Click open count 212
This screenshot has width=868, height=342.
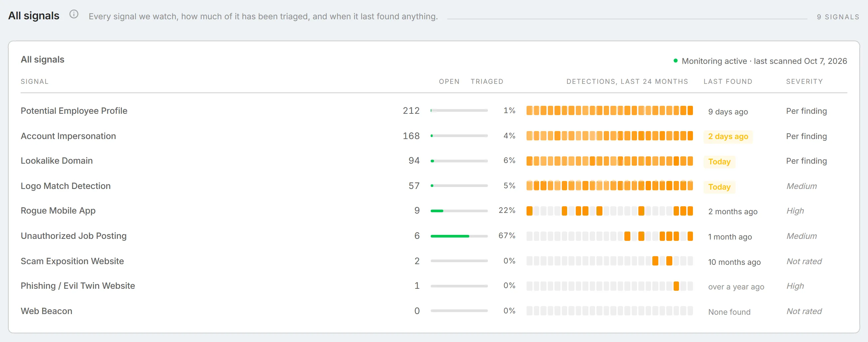(411, 110)
